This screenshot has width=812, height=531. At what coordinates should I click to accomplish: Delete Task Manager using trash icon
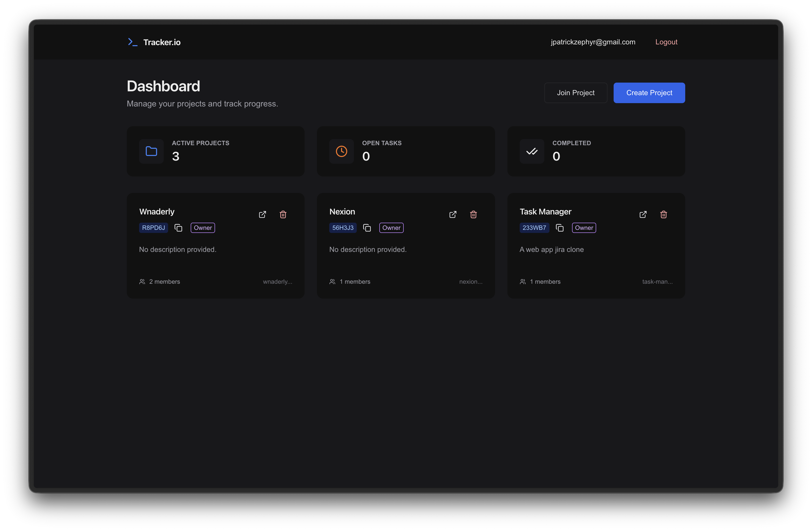click(x=664, y=214)
